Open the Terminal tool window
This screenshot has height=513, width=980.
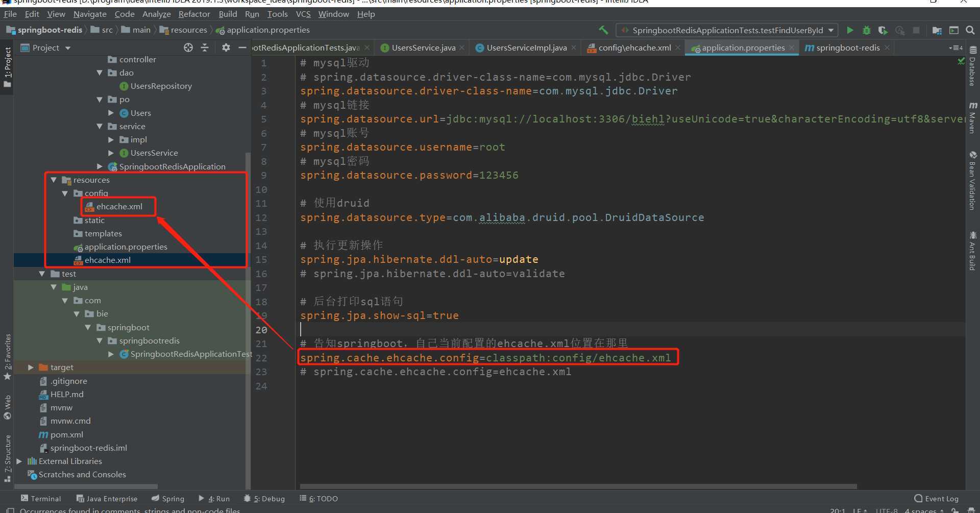[x=41, y=499]
